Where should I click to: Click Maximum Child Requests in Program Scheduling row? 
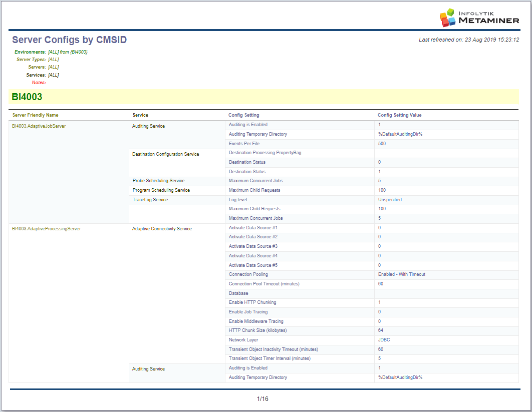point(254,190)
